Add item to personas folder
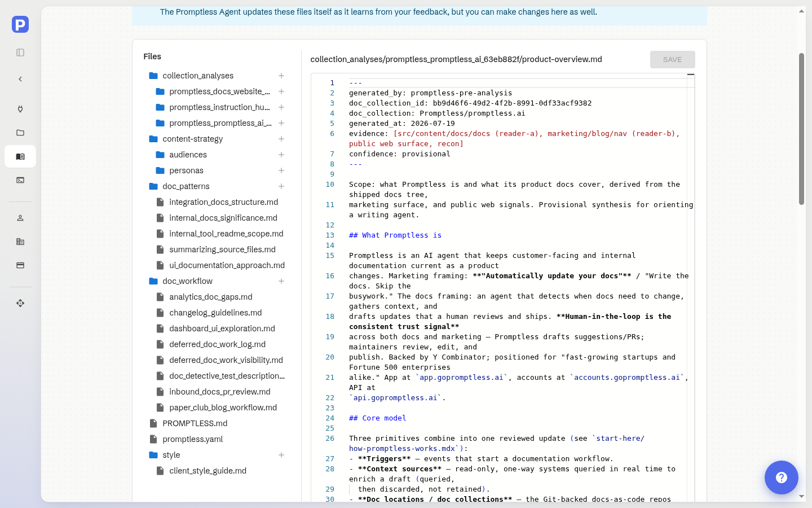 pyautogui.click(x=281, y=170)
